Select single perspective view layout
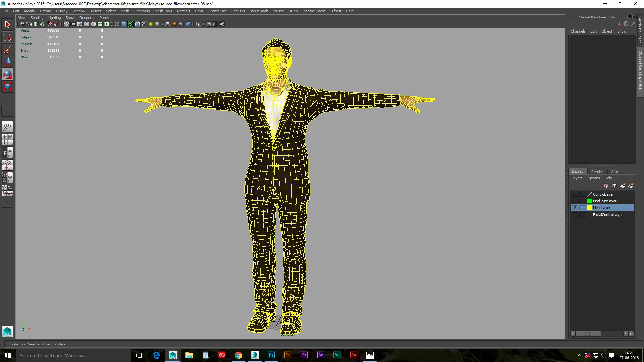 [7, 127]
